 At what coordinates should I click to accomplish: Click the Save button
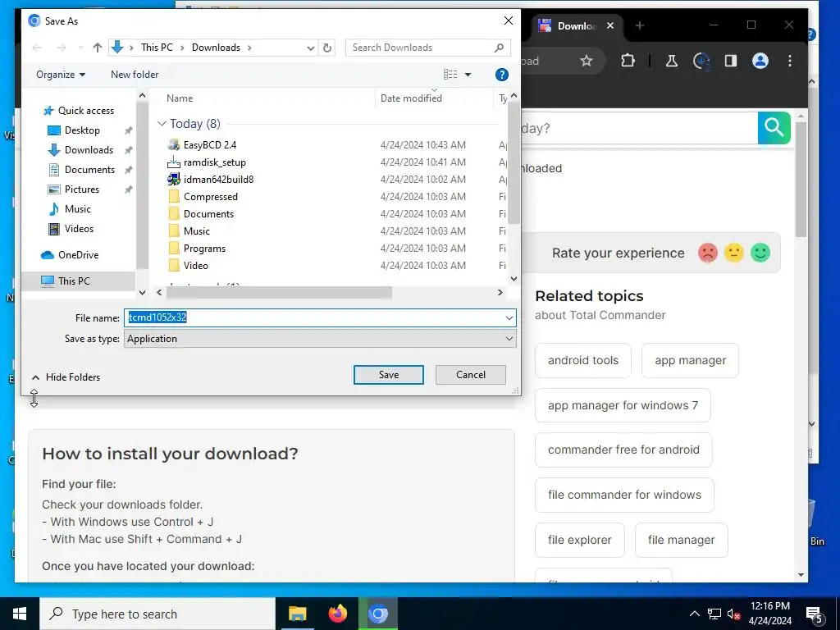tap(388, 374)
